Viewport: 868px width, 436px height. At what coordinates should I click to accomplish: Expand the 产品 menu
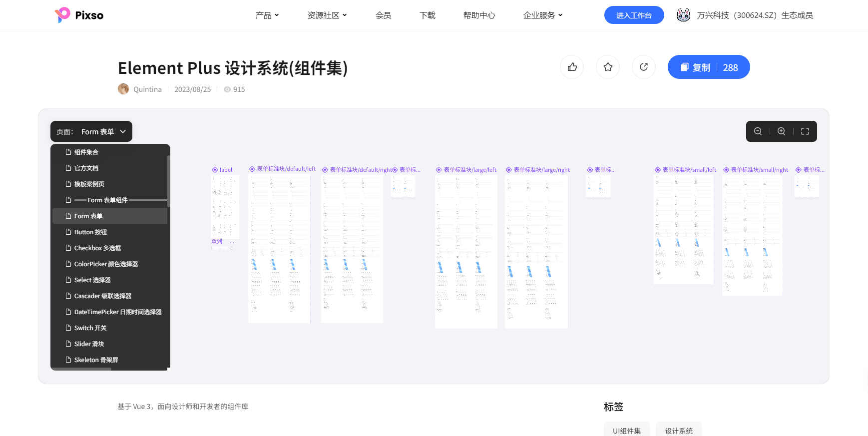267,15
